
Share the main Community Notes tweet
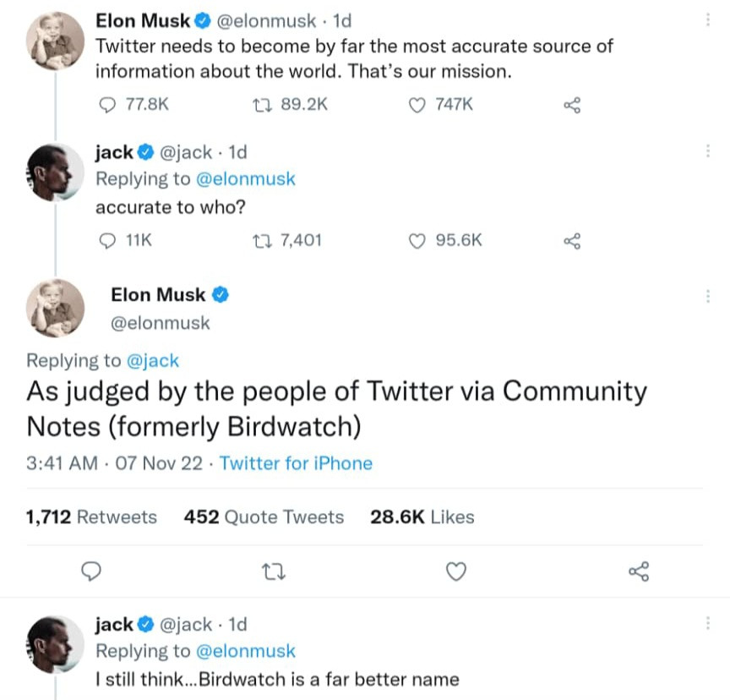coord(639,572)
